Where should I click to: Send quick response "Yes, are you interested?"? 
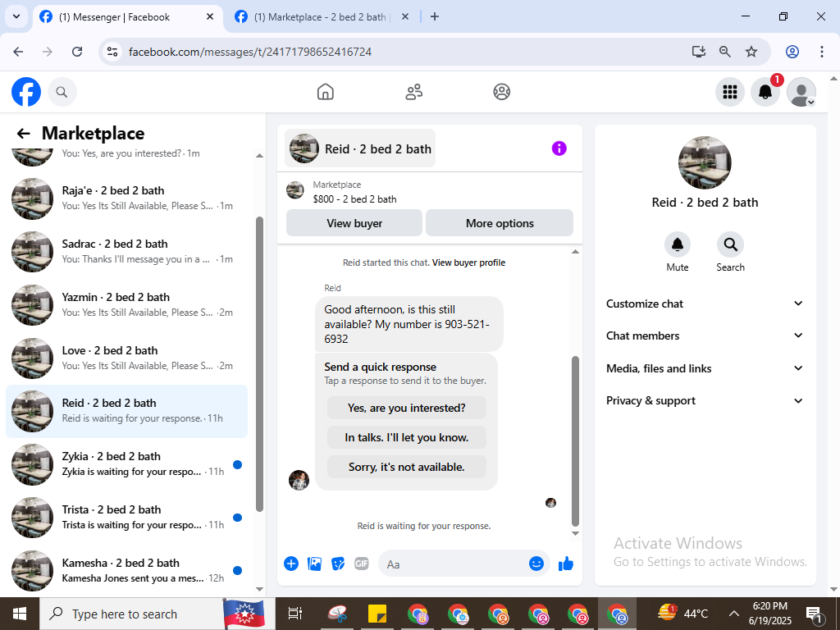pyautogui.click(x=407, y=408)
